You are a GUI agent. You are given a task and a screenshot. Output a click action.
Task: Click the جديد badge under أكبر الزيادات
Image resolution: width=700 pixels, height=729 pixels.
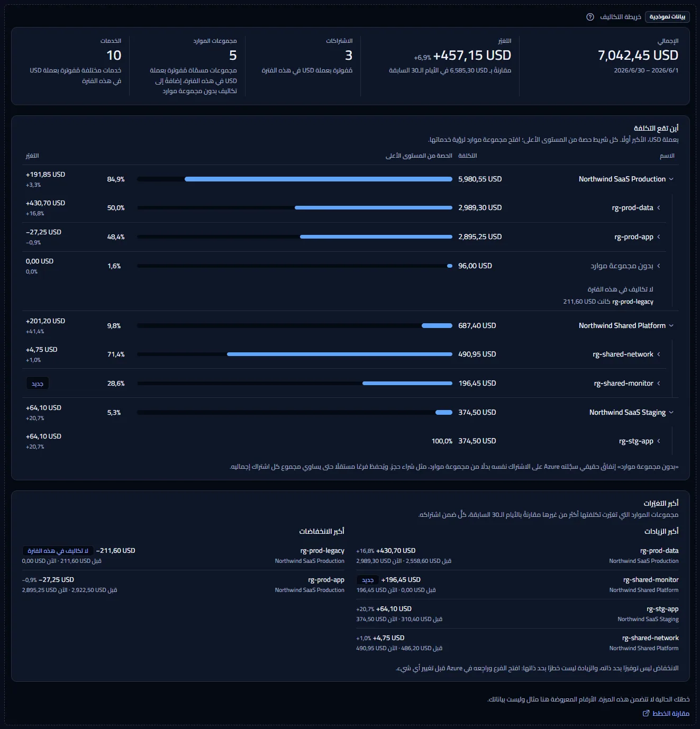click(x=368, y=580)
